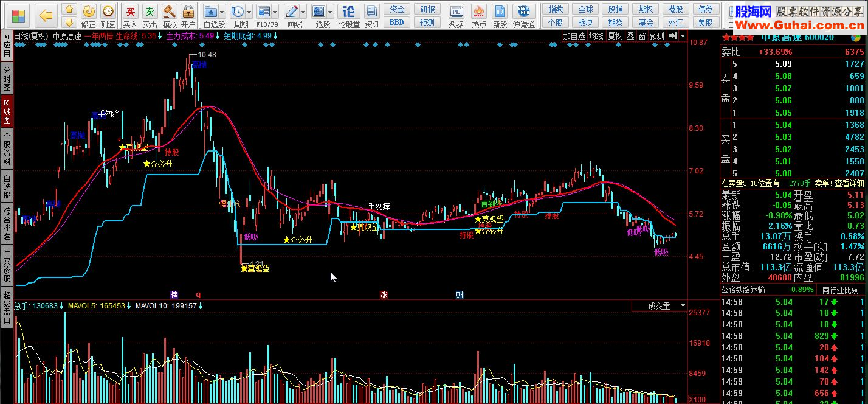Image resolution: width=868 pixels, height=404 pixels.
Task: Toggle 窗 multi-window mode
Action: (x=642, y=36)
